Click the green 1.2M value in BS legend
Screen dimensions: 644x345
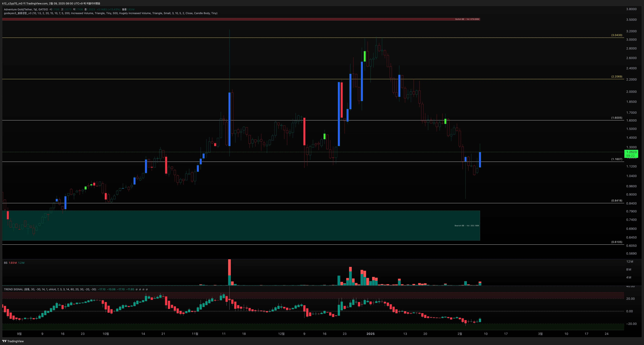coord(21,263)
